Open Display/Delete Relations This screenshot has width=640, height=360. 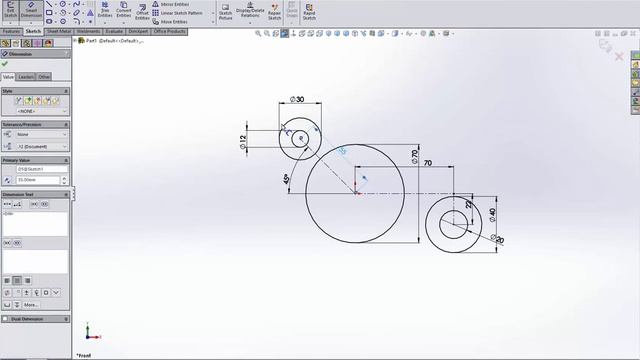tap(250, 11)
